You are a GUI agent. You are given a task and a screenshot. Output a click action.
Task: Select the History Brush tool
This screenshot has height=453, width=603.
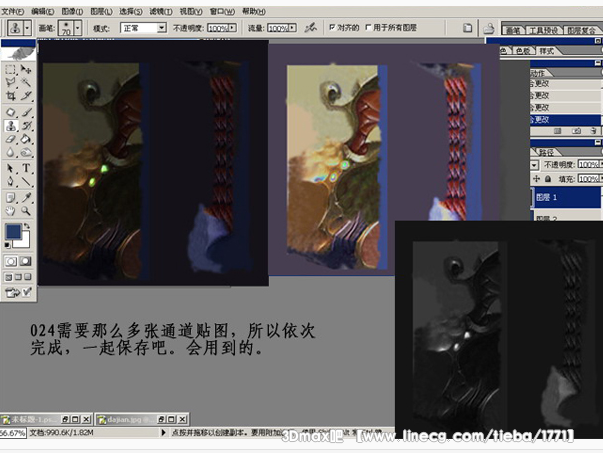pos(26,126)
